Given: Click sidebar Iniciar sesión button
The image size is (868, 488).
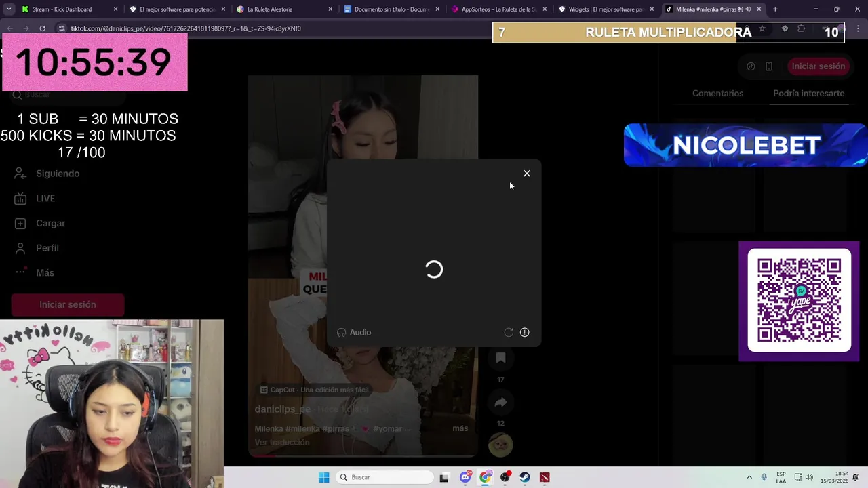Looking at the screenshot, I should [68, 304].
